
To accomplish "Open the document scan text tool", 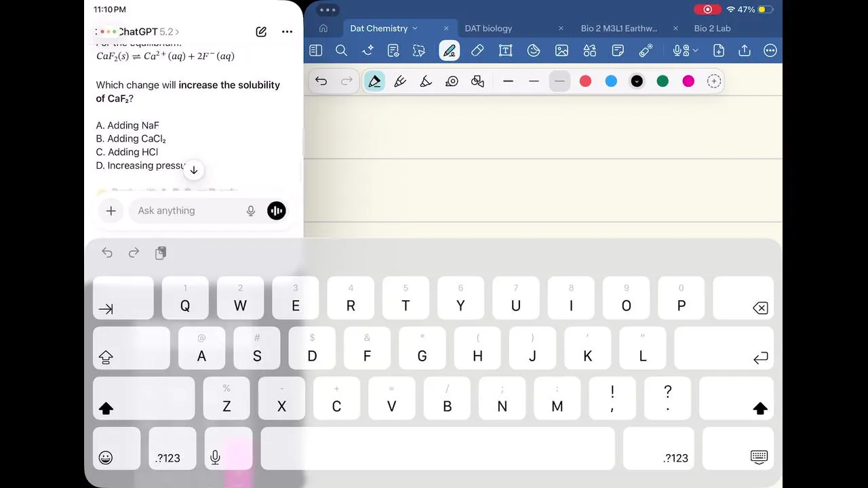I will (x=393, y=51).
